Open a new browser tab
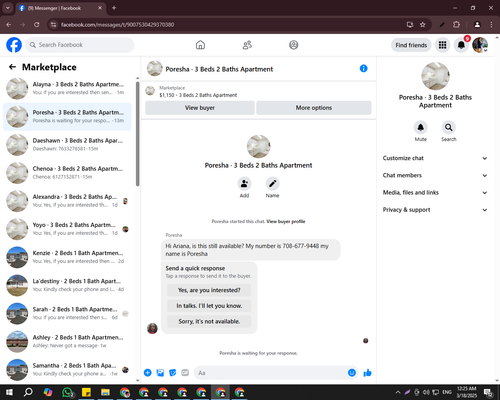The width and height of the screenshot is (500, 400). 114,8
